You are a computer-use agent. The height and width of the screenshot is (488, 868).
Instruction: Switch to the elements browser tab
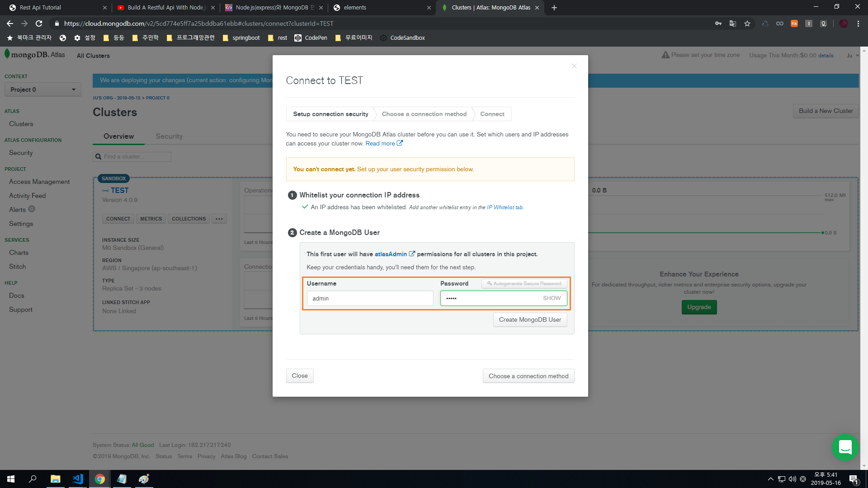(381, 8)
